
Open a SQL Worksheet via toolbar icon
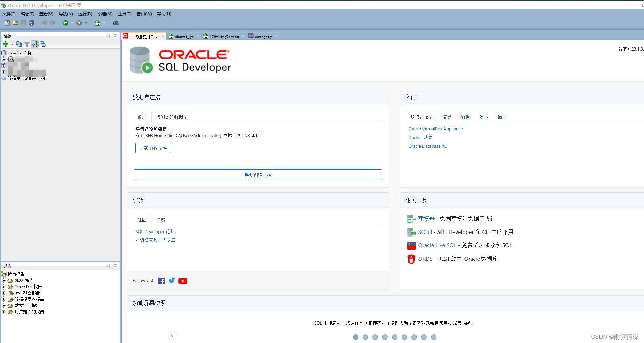(98, 23)
